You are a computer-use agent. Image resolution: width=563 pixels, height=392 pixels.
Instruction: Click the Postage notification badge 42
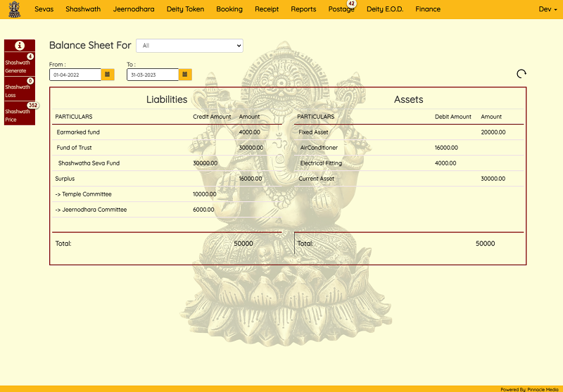352,4
